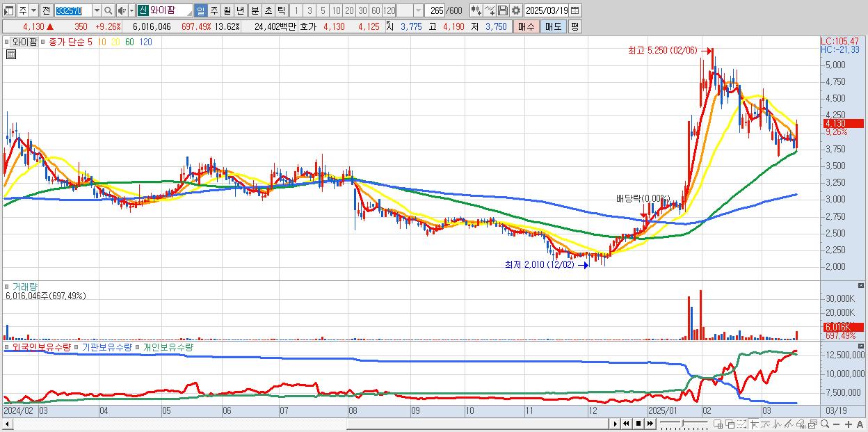
Task: Select the 틱 (tick) period
Action: [x=281, y=10]
